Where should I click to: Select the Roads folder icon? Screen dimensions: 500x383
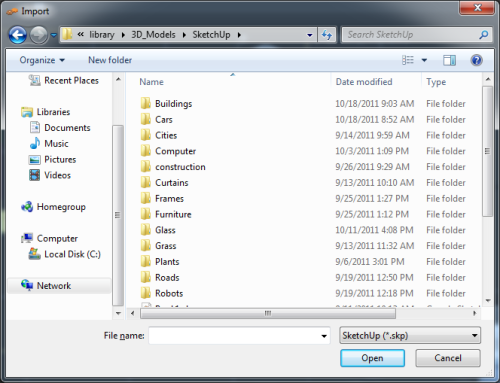[146, 277]
